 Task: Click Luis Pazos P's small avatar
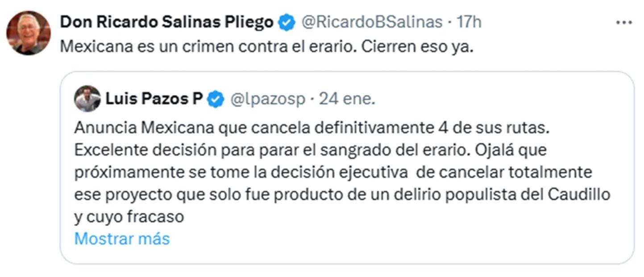87,98
